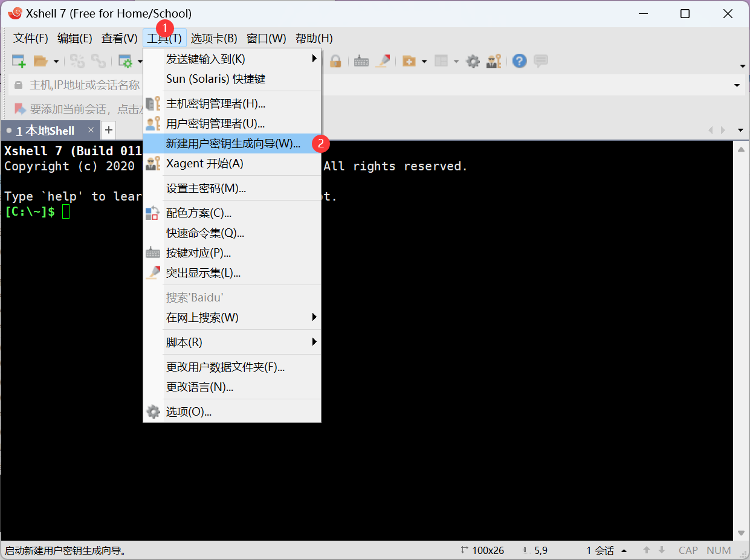Choose 新建用户密钥生成向导(W) menu item

tap(232, 143)
